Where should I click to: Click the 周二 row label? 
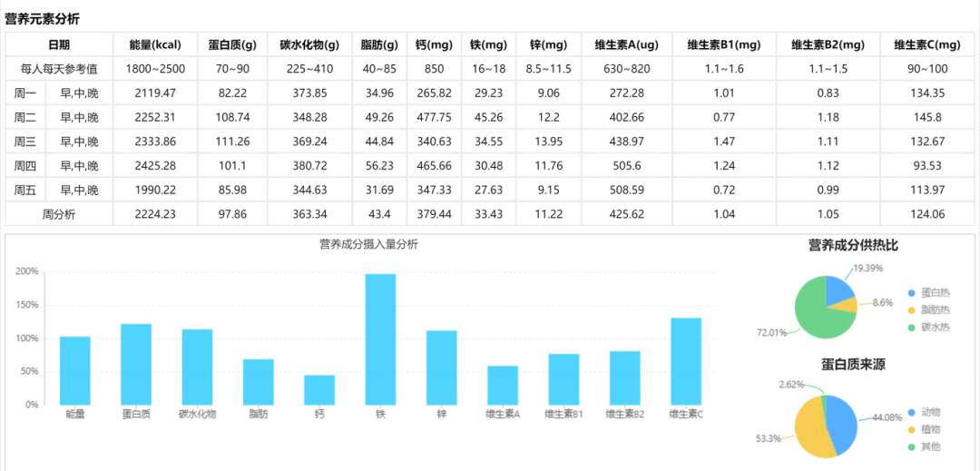click(25, 117)
